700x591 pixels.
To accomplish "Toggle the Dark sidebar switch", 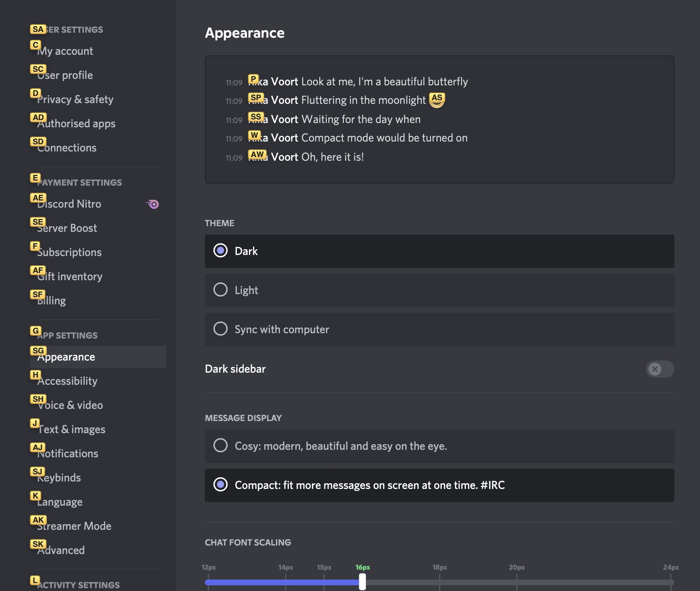I will point(659,369).
